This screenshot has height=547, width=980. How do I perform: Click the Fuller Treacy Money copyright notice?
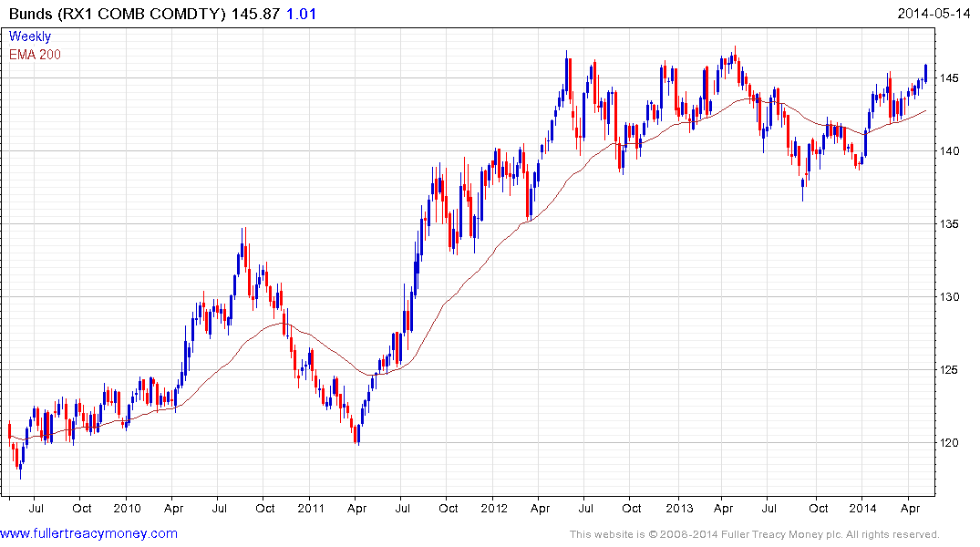[x=754, y=534]
